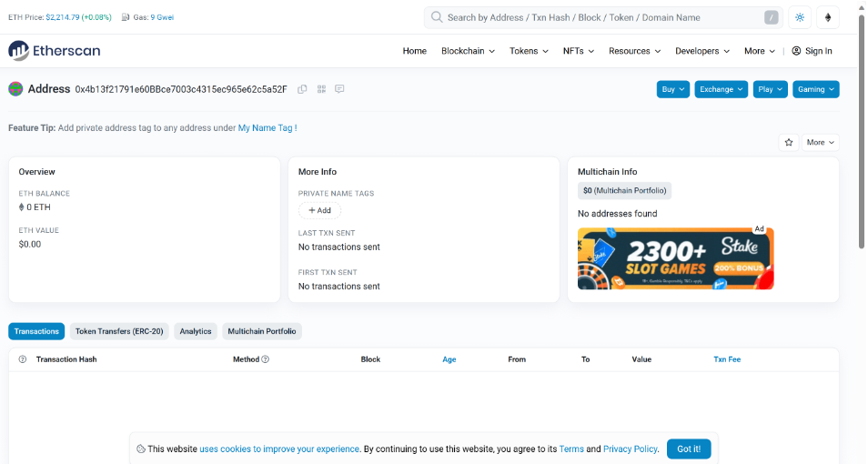Expand the Blockchain menu
868x464 pixels.
click(468, 51)
